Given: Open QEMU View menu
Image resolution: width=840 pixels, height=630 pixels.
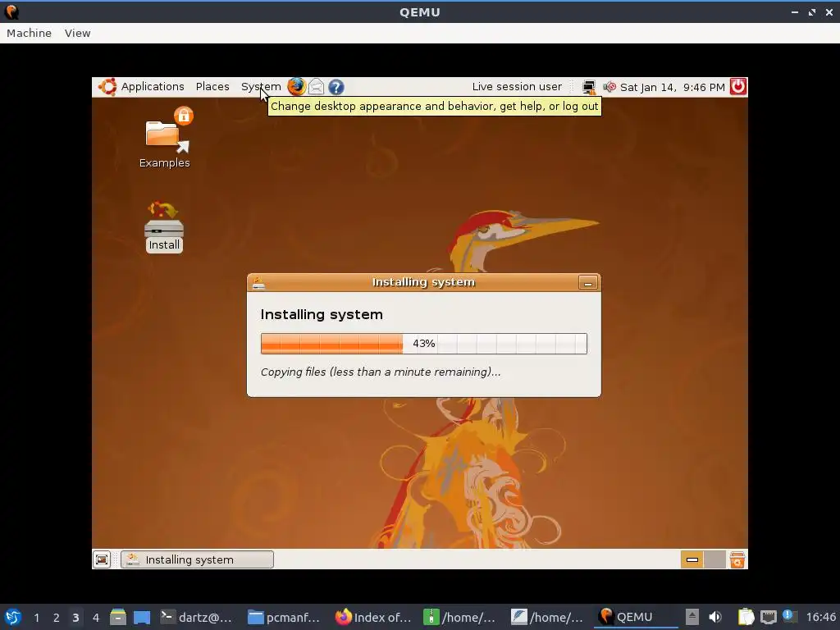Looking at the screenshot, I should coord(78,33).
